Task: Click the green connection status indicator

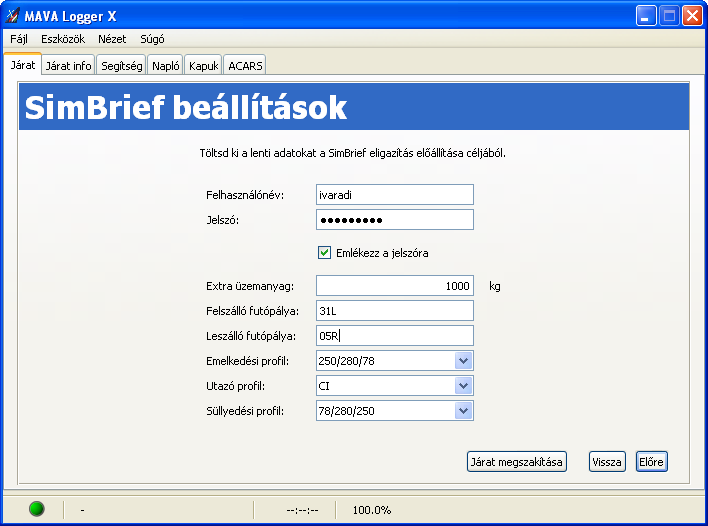Action: [37, 509]
